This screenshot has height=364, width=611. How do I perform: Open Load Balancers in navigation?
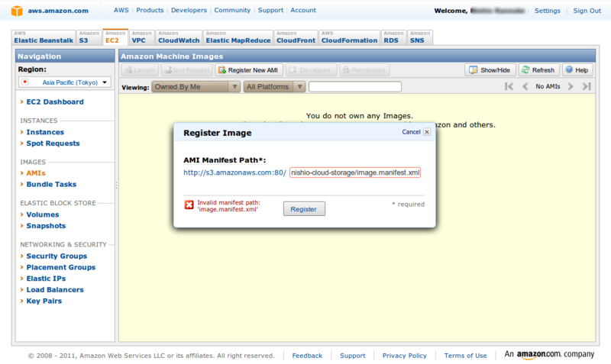55,290
